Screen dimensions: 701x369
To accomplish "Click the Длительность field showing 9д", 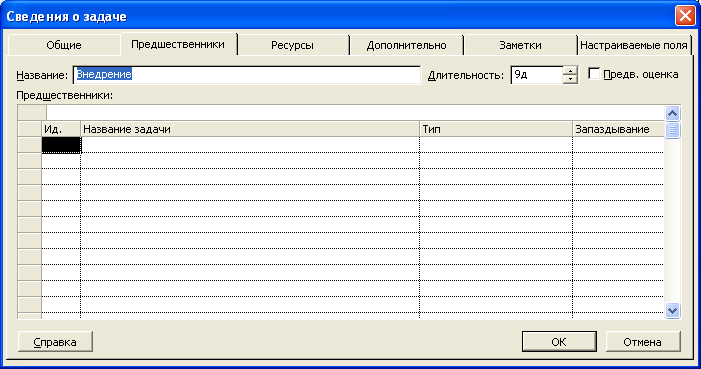I will 536,75.
